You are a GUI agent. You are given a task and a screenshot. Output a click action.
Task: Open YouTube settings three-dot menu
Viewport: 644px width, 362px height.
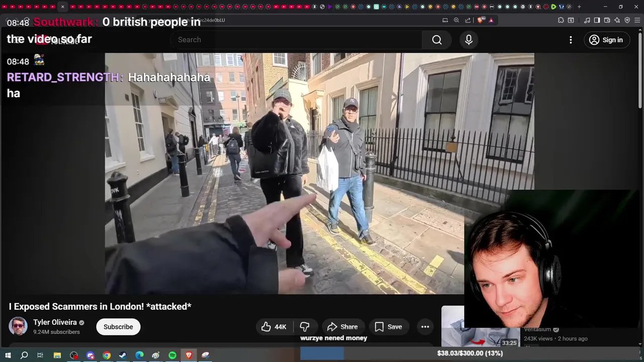(571, 40)
